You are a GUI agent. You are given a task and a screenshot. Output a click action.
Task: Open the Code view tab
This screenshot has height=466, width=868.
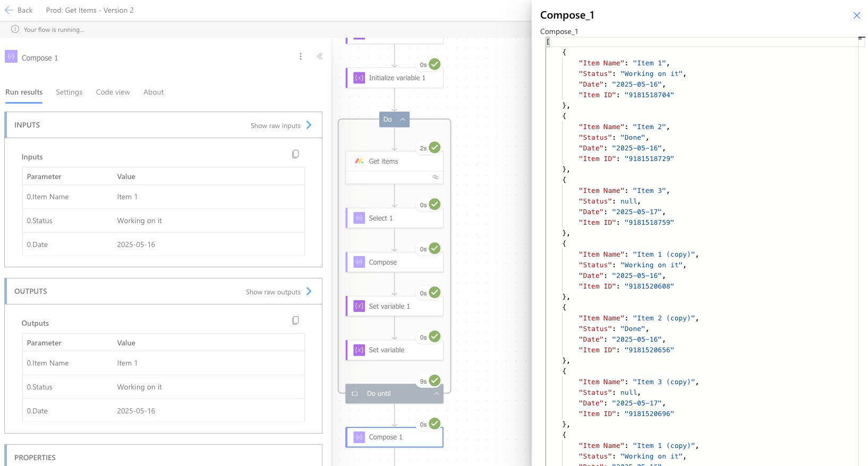(x=113, y=92)
